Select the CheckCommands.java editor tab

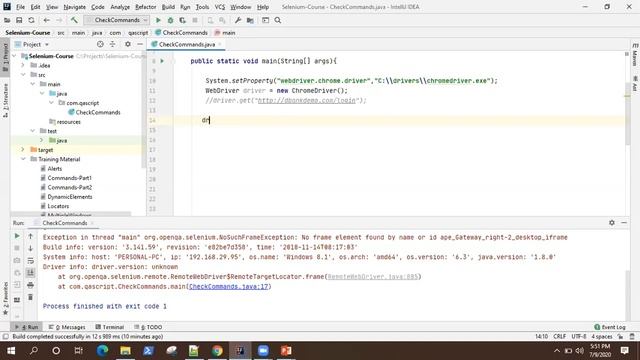coord(187,44)
